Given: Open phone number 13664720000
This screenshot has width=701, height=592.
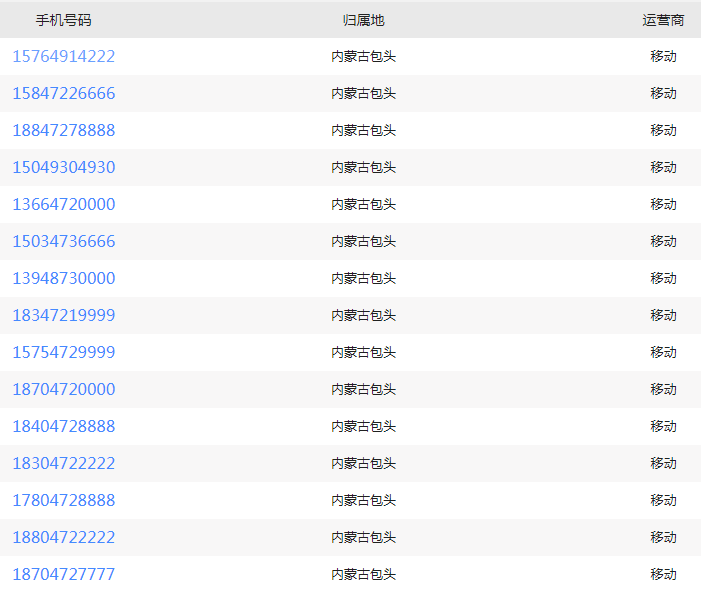Looking at the screenshot, I should [64, 204].
